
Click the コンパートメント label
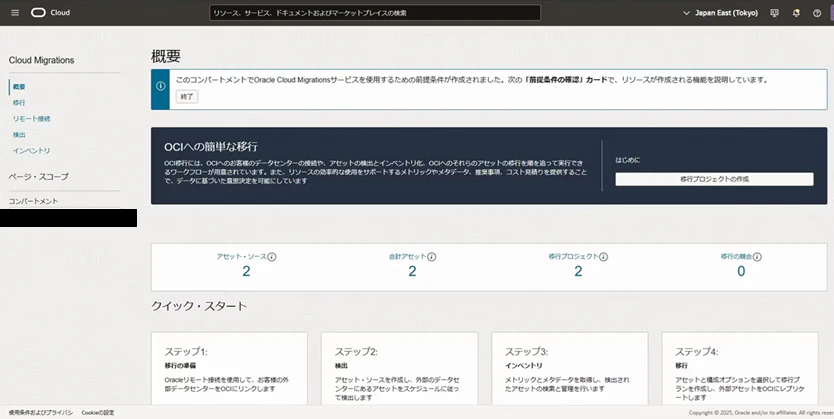[x=33, y=201]
